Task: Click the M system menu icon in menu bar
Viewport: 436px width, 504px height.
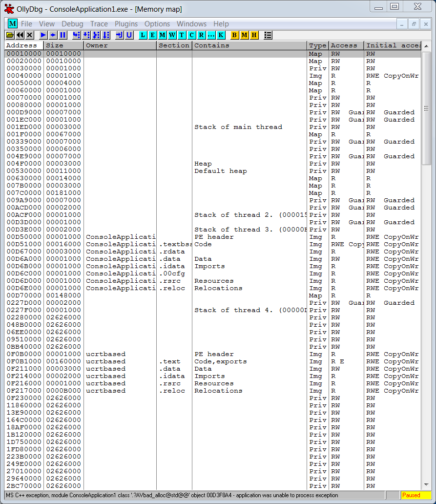Action: point(13,24)
